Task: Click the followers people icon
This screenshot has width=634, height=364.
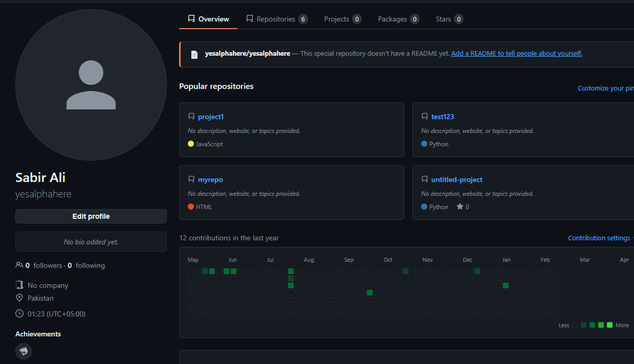Action: (x=19, y=265)
